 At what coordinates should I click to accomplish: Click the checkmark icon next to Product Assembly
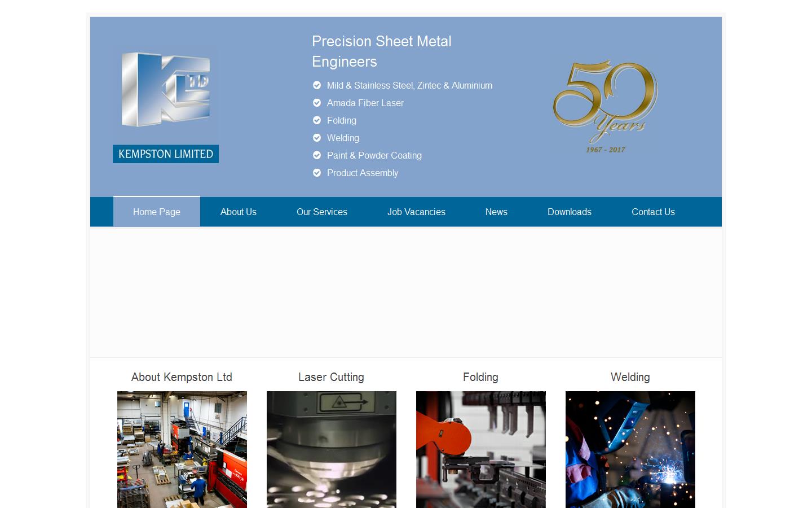click(x=317, y=173)
